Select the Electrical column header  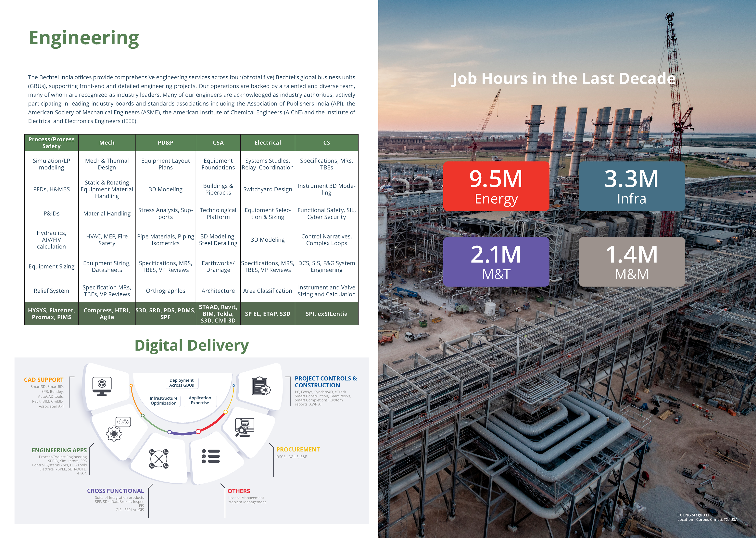pos(268,143)
